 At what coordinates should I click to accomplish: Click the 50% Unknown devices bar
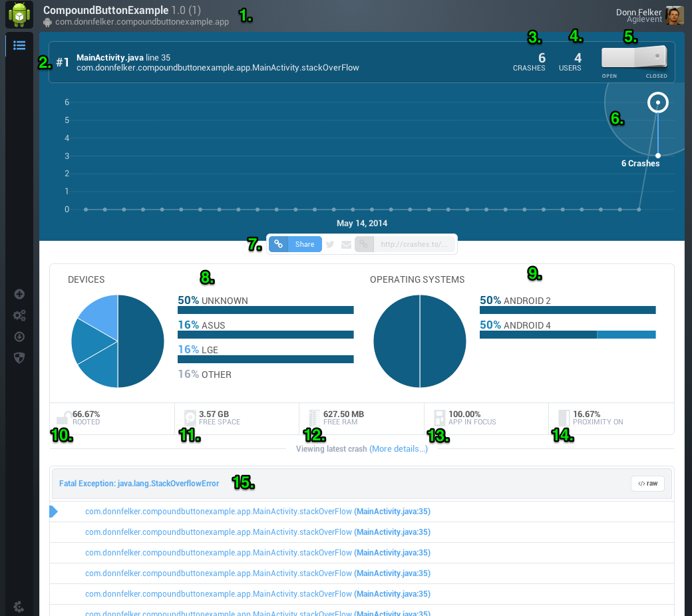[x=265, y=310]
